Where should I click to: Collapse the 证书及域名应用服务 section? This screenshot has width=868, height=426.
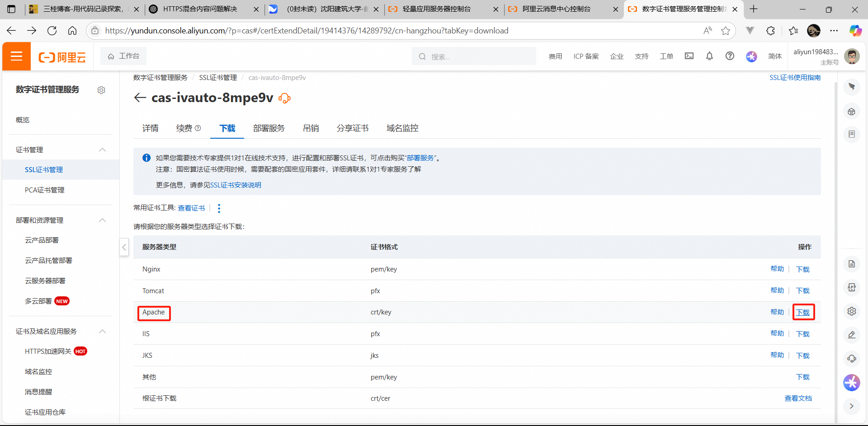tap(103, 332)
